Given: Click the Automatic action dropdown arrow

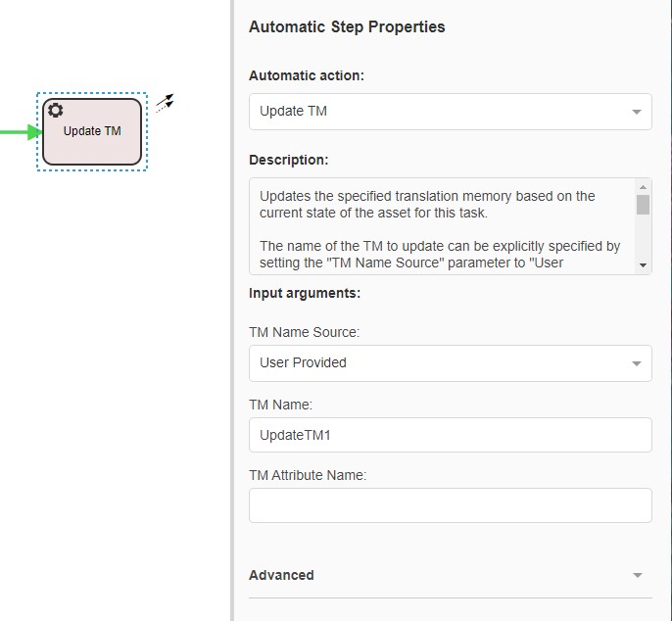Looking at the screenshot, I should click(637, 112).
